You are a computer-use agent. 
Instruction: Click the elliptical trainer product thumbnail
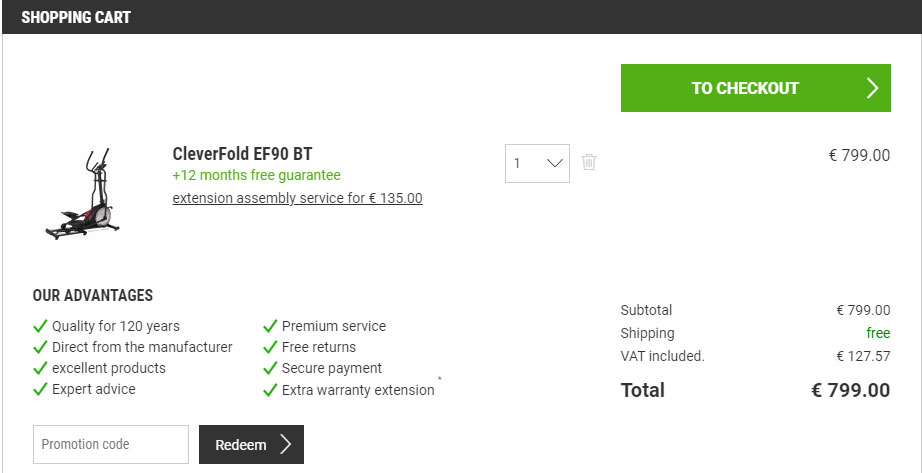[84, 194]
